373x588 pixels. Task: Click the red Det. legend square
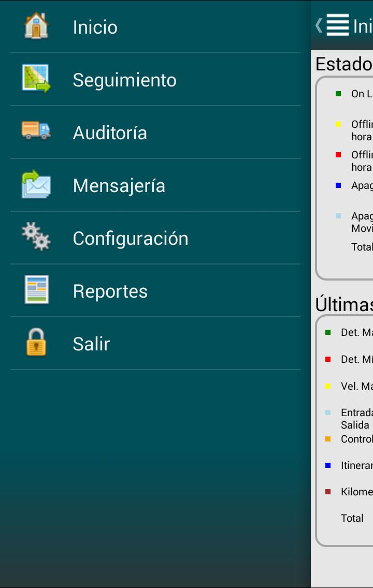[x=328, y=359]
